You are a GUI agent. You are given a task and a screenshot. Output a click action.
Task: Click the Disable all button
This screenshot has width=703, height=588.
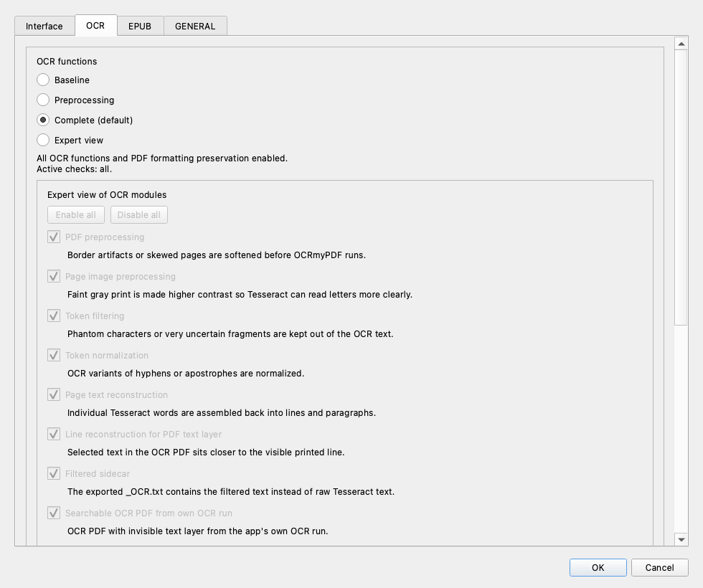pos(139,214)
